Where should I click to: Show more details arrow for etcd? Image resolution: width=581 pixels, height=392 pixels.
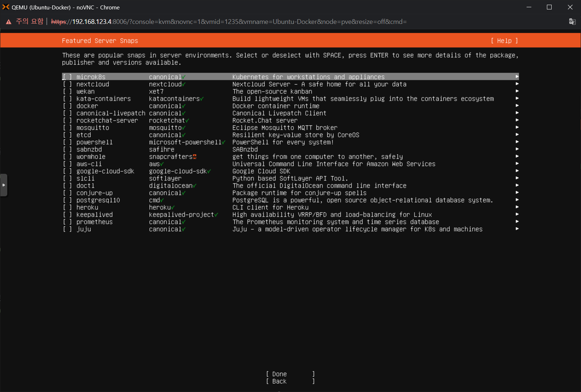tap(517, 134)
